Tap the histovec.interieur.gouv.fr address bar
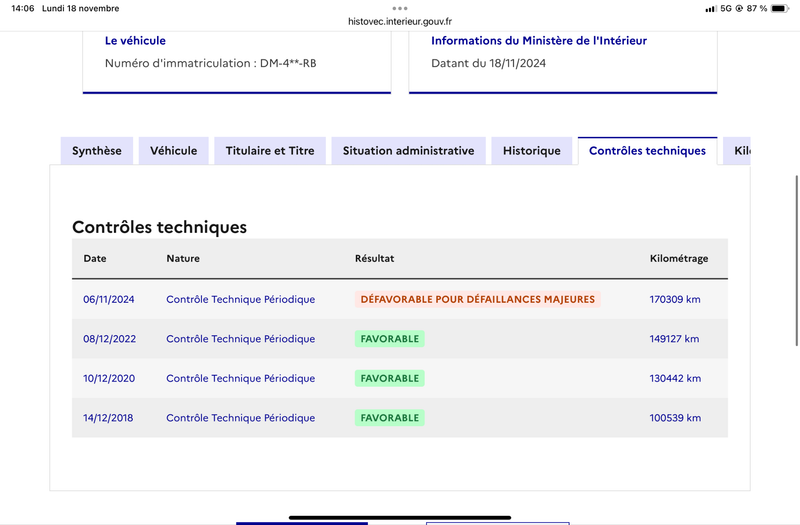 click(x=399, y=21)
